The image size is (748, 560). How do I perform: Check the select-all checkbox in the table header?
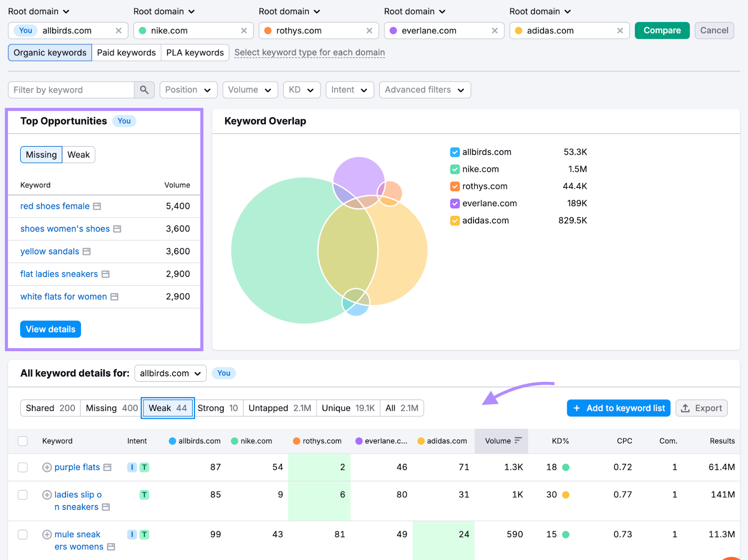[x=22, y=441]
